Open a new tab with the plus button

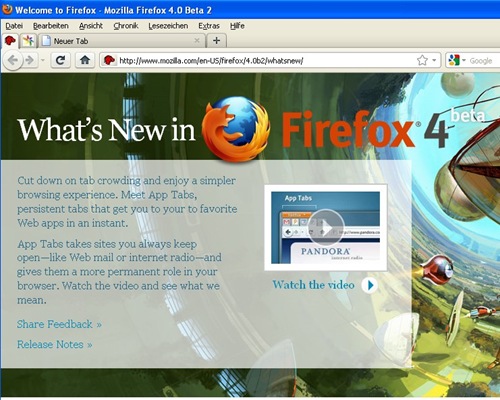point(216,41)
